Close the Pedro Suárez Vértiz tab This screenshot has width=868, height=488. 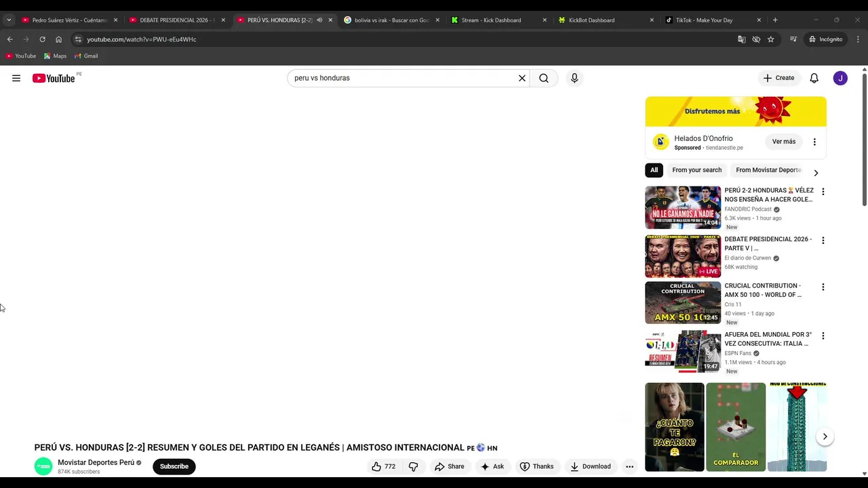pyautogui.click(x=115, y=20)
